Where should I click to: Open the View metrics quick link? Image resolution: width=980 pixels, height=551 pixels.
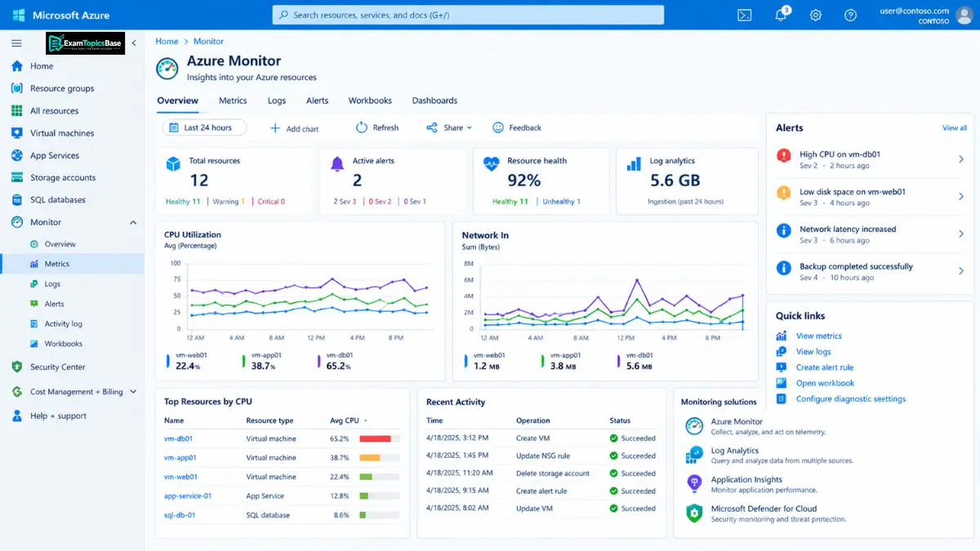point(818,336)
